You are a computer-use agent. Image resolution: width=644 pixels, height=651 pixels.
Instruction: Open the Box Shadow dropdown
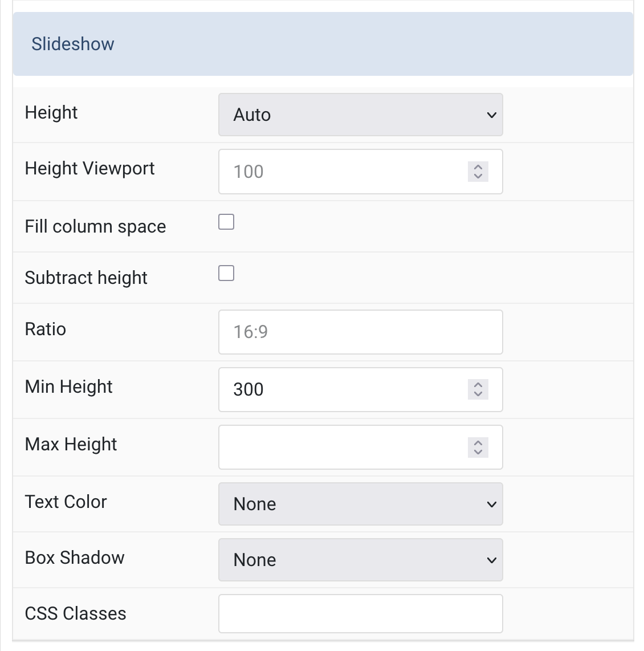361,560
